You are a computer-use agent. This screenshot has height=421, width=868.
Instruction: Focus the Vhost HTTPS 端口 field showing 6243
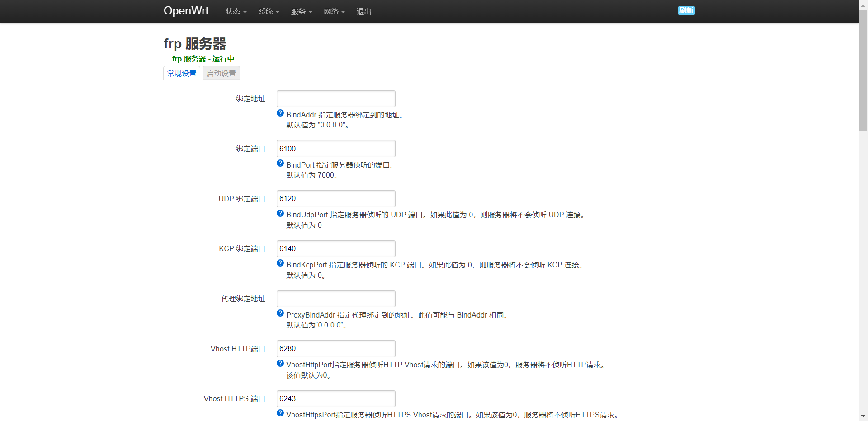[x=336, y=399]
